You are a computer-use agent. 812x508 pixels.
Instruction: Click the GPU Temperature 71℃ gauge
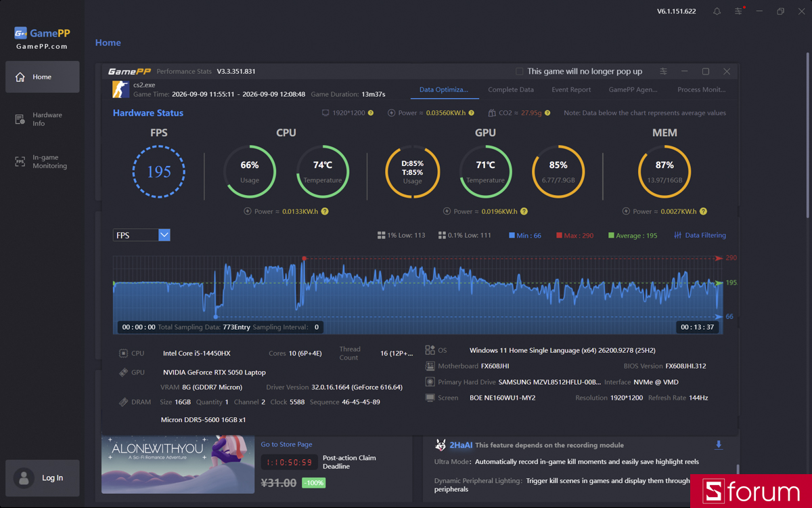[485, 171]
